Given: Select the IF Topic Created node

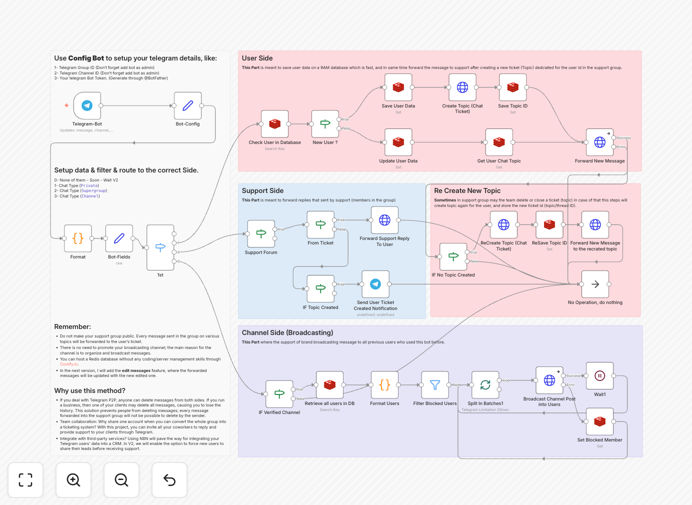Looking at the screenshot, I should 320,289.
